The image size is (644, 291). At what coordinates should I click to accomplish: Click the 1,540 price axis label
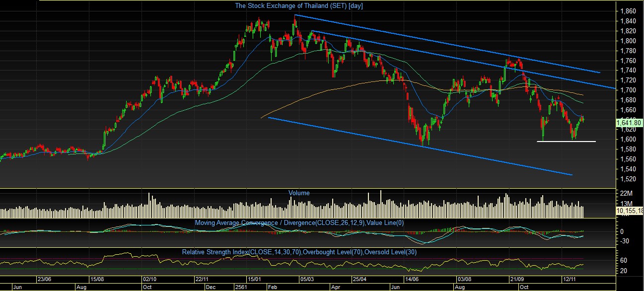[628, 169]
